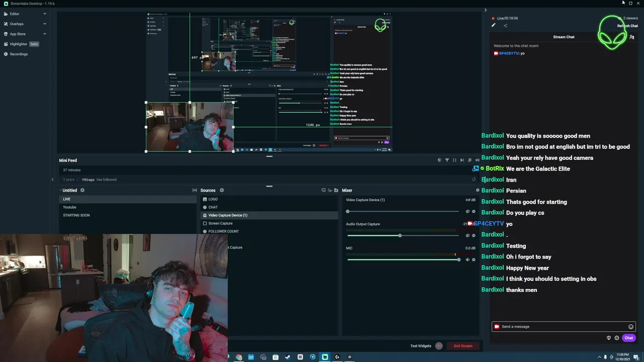
Task: Expand the App Store sidebar menu
Action: pos(45,34)
